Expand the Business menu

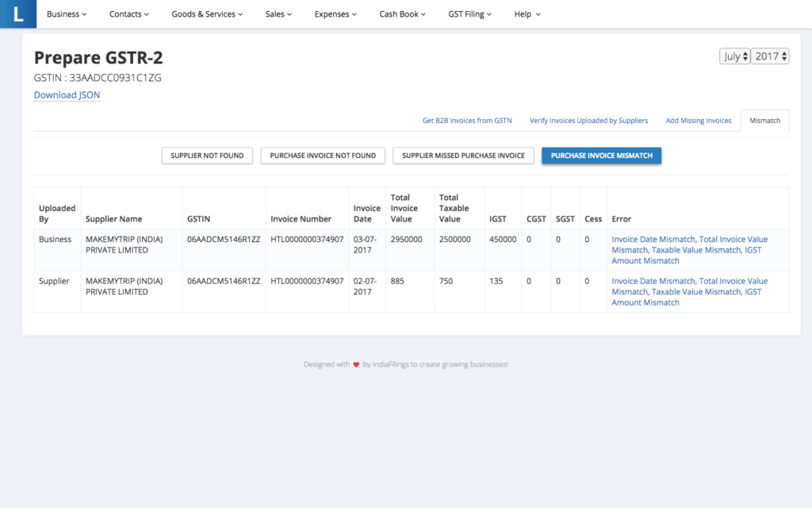[67, 13]
